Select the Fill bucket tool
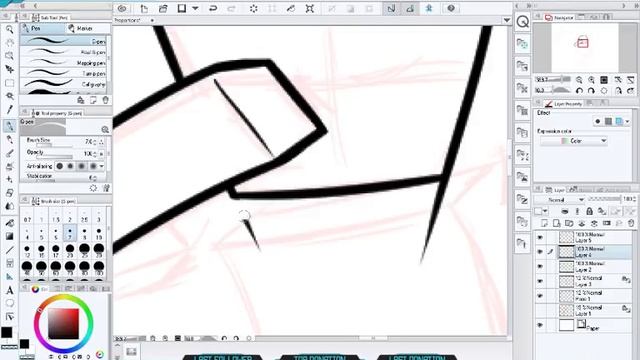The height and width of the screenshot is (360, 640). click(9, 223)
